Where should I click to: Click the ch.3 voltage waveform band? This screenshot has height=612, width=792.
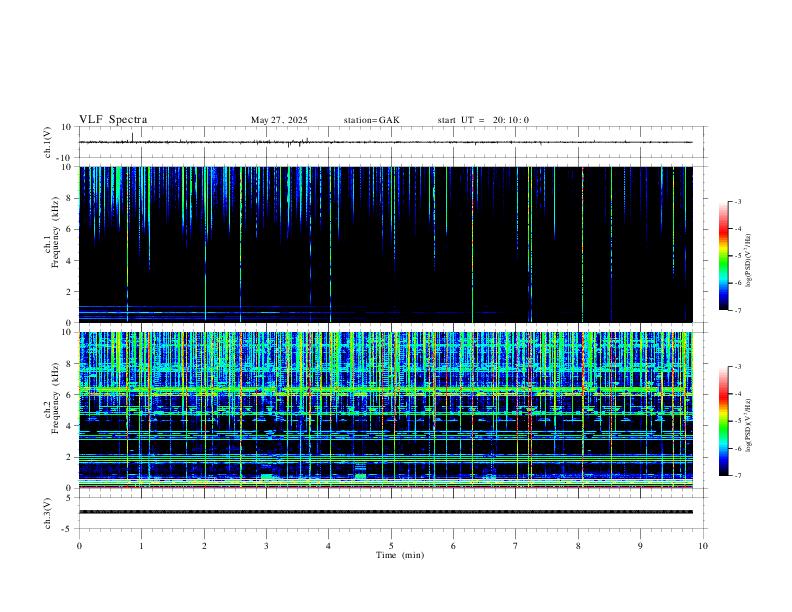point(385,512)
